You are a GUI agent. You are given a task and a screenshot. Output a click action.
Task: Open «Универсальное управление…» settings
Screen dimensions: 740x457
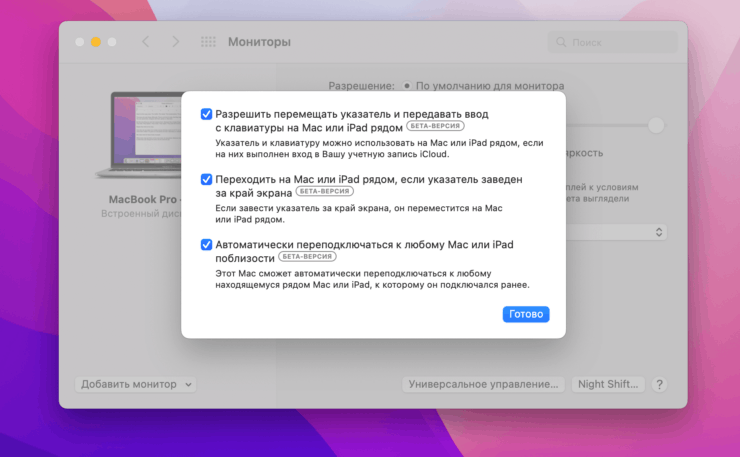pyautogui.click(x=483, y=384)
